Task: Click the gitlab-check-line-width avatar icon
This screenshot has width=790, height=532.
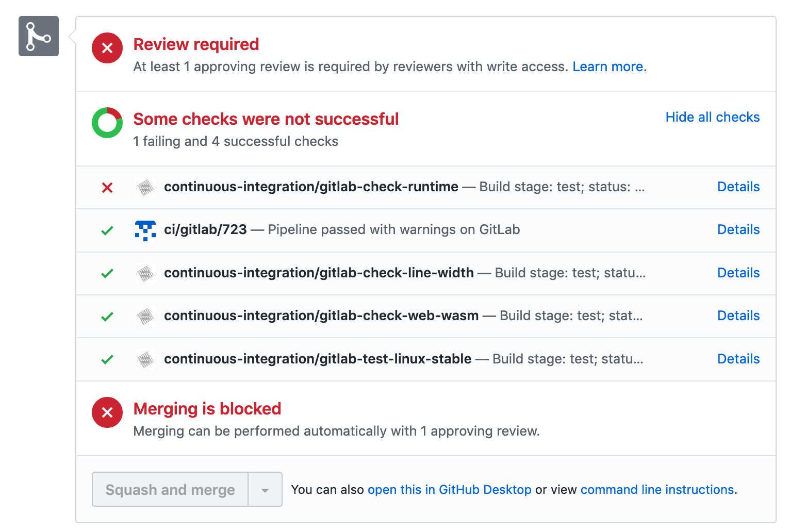Action: click(x=145, y=273)
